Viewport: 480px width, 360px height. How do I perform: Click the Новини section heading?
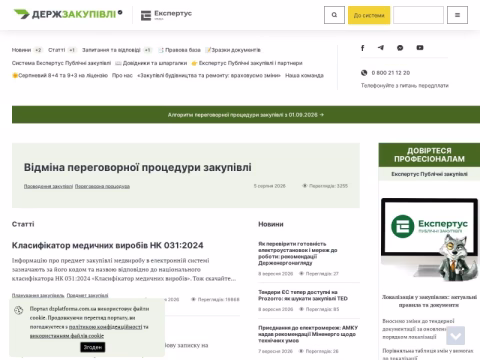click(271, 224)
